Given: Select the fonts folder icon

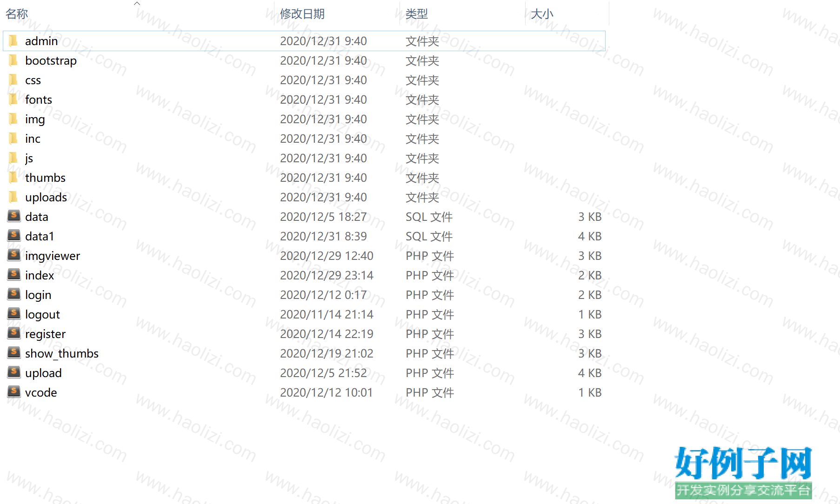Looking at the screenshot, I should (13, 99).
